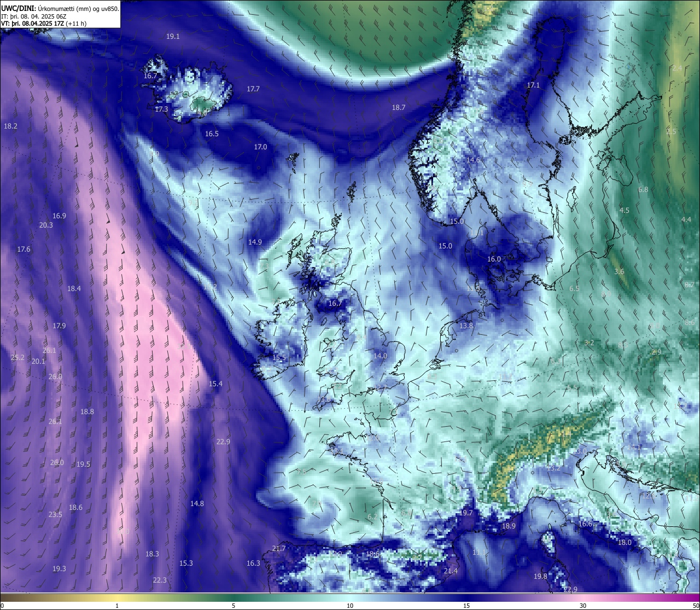Select the 14.9 value northwest of Scotland

click(255, 242)
